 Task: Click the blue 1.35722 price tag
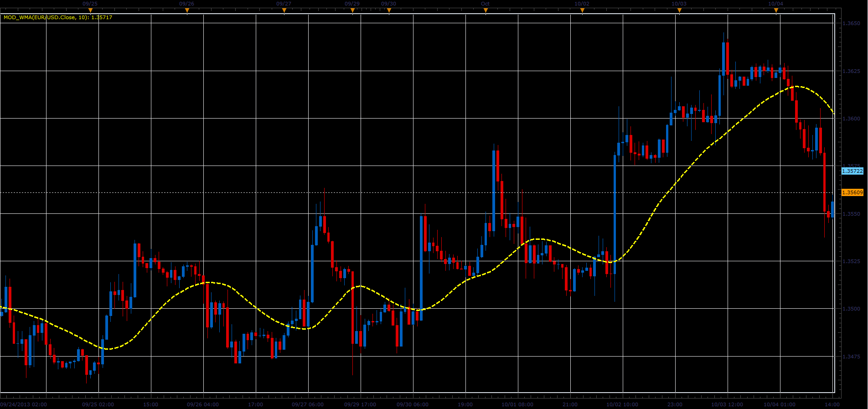[x=852, y=171]
